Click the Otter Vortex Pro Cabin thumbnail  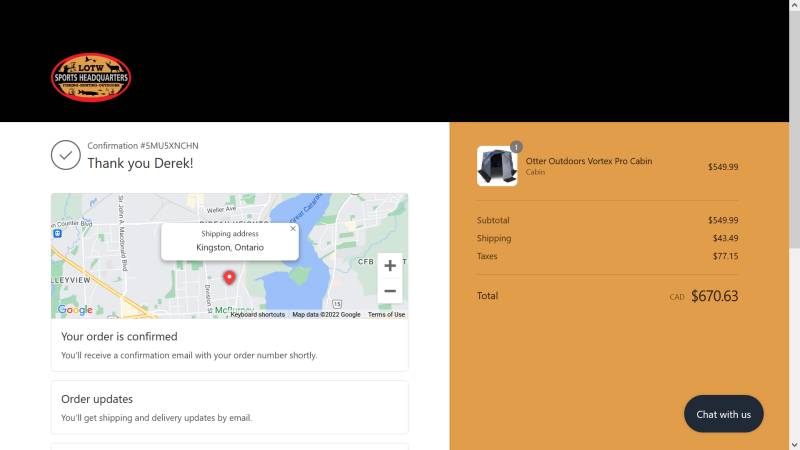(497, 166)
